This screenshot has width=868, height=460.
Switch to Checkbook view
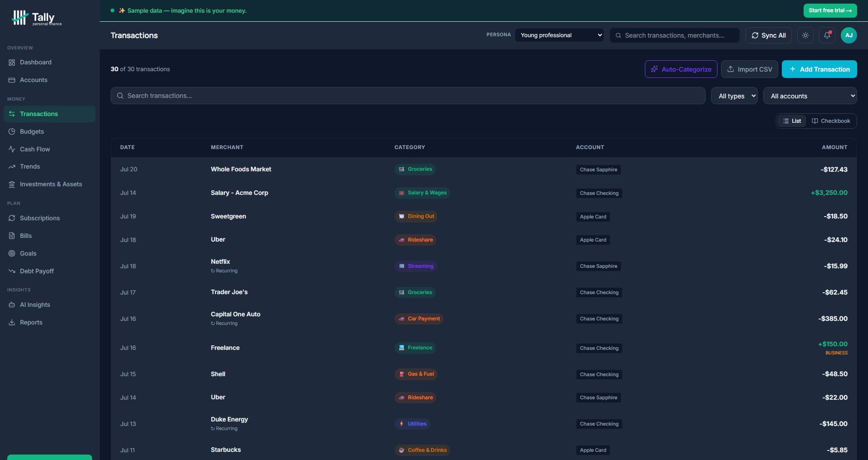[x=831, y=121]
